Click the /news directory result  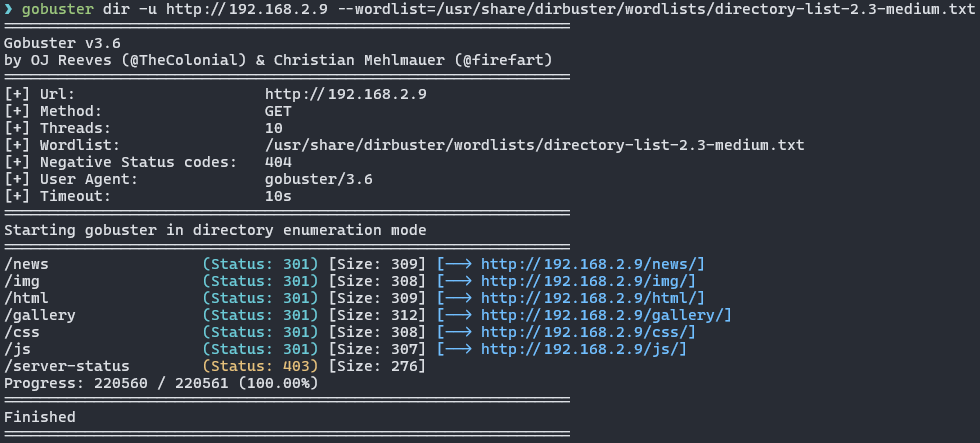[x=26, y=264]
